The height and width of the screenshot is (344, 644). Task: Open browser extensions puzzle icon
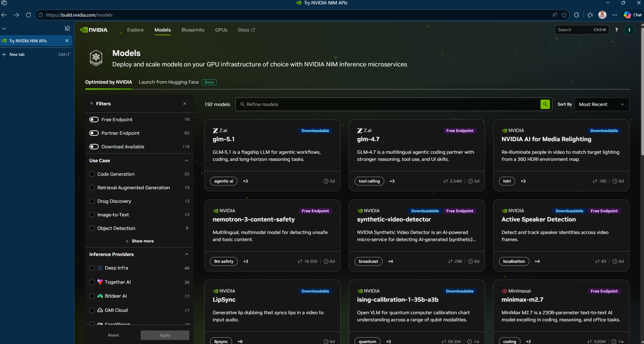(x=577, y=15)
